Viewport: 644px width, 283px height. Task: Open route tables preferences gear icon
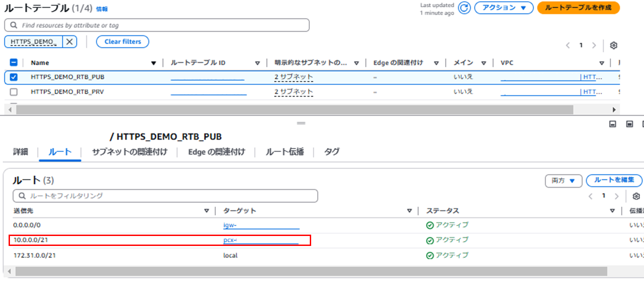click(614, 45)
